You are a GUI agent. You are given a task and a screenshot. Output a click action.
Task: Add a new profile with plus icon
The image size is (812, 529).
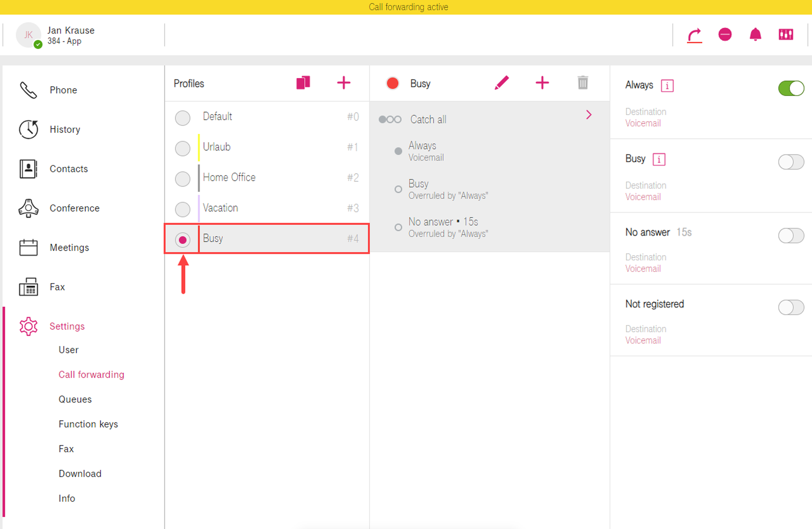point(343,83)
